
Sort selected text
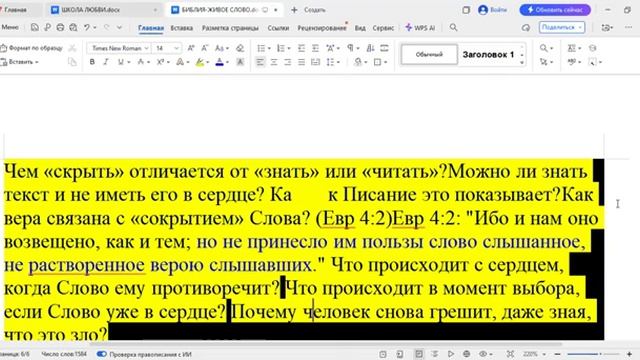[370, 48]
